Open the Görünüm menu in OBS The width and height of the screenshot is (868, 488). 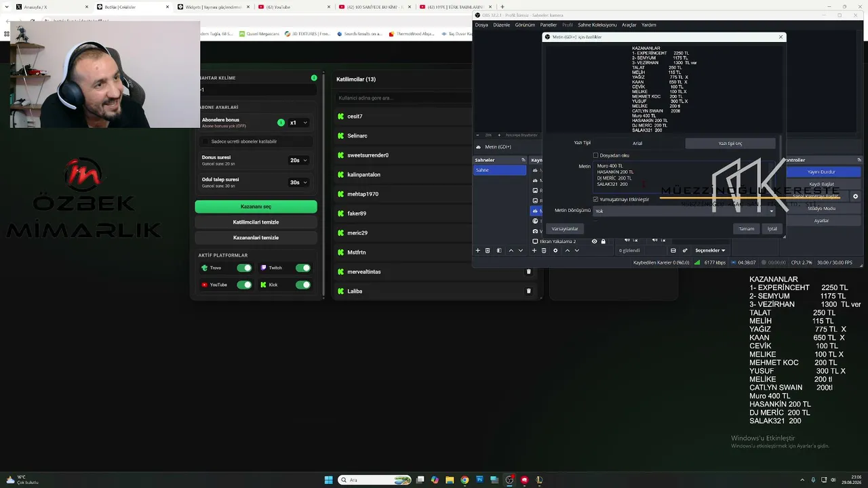(x=525, y=25)
